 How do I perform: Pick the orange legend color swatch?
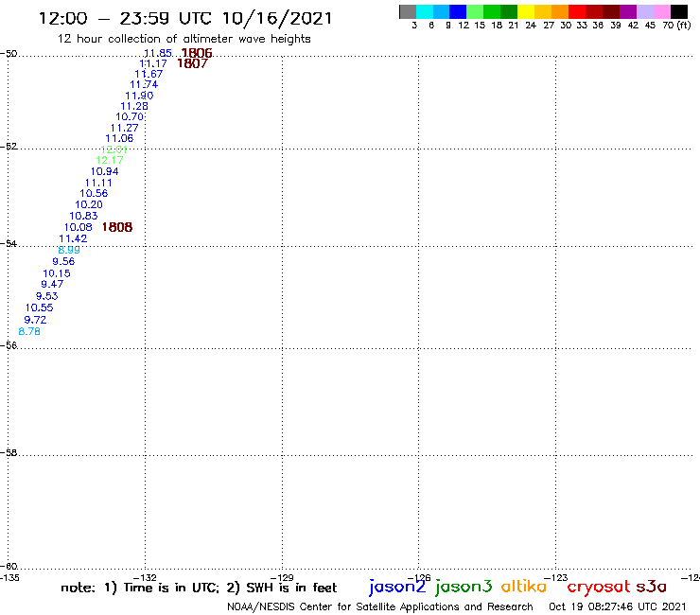tap(560, 11)
